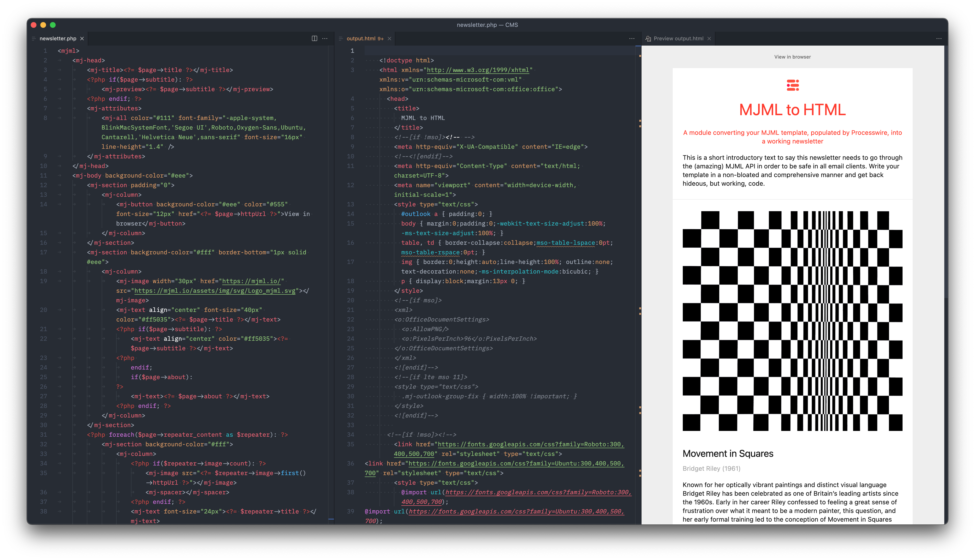The width and height of the screenshot is (975, 560).
Task: Open more actions menu in the preview pane
Action: click(939, 38)
